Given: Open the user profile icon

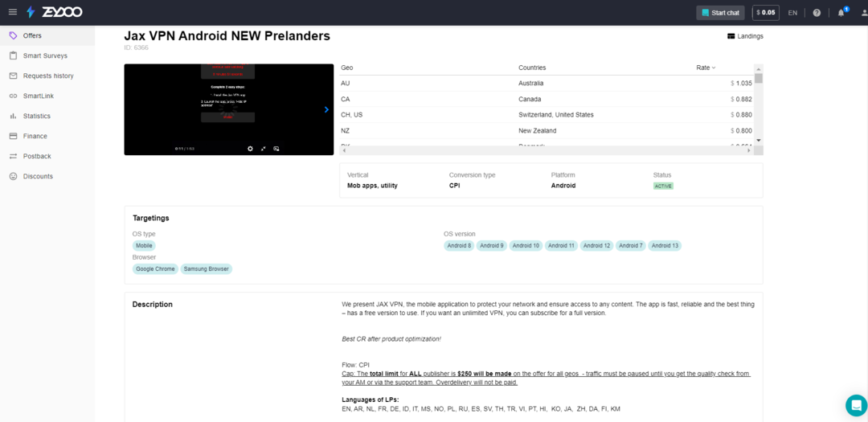Looking at the screenshot, I should click(864, 13).
